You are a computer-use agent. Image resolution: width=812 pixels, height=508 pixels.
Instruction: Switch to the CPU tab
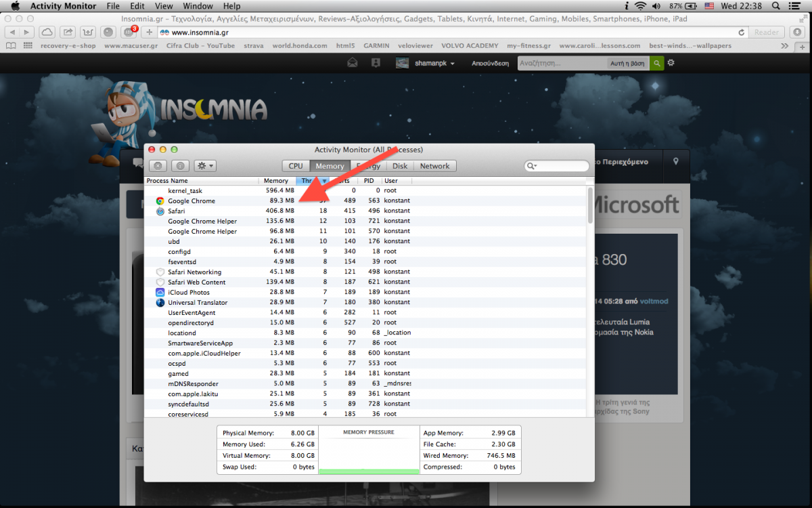[x=296, y=166]
